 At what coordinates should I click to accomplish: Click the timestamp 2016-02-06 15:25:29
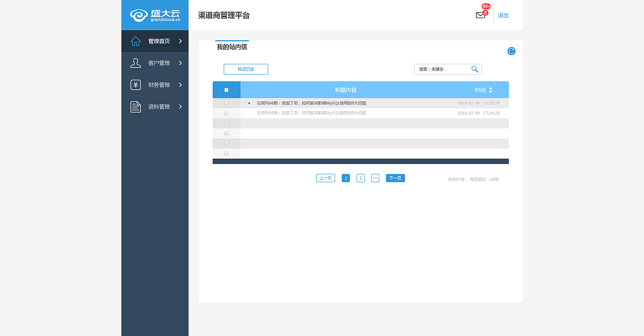478,103
